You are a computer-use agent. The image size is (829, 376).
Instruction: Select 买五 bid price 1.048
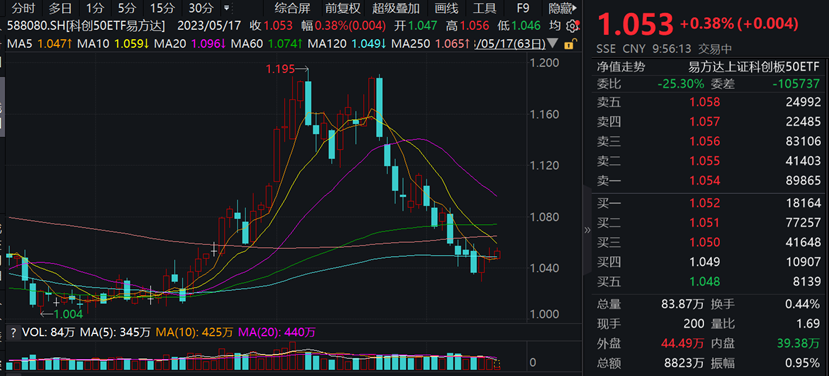tap(704, 281)
